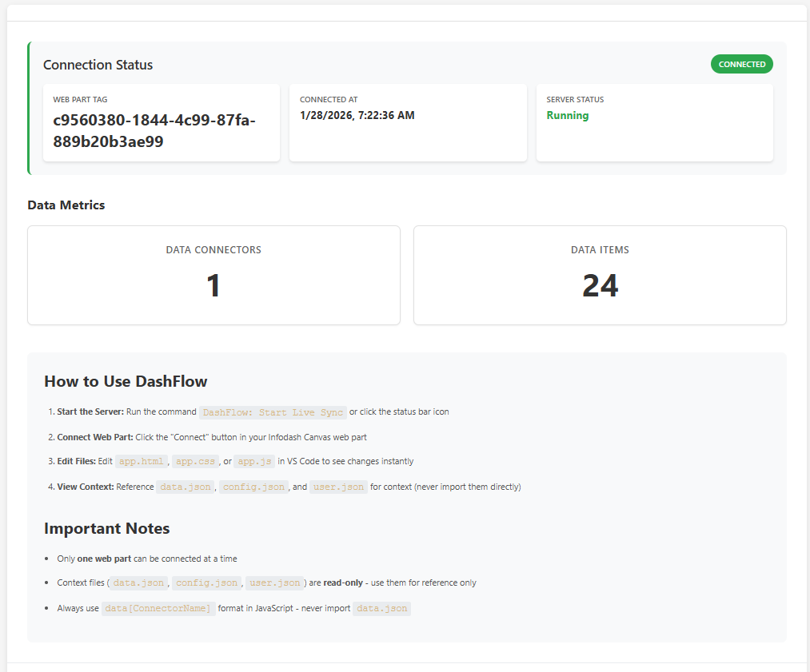
Task: Select the Data Items metric card
Action: point(600,275)
